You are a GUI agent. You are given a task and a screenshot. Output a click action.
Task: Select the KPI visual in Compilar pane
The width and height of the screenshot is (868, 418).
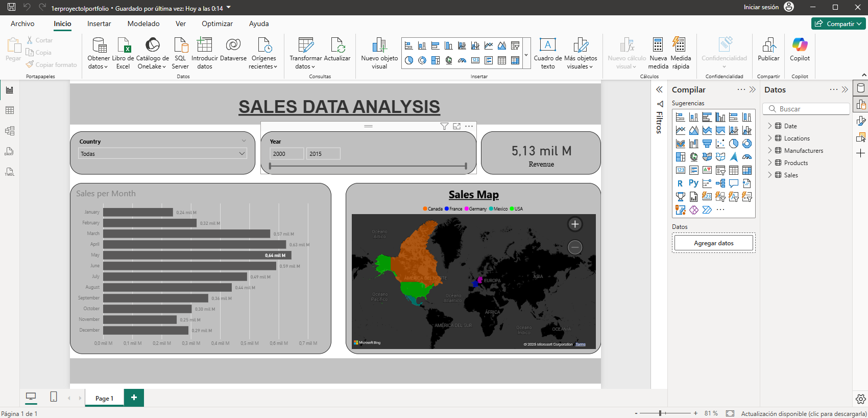click(707, 170)
